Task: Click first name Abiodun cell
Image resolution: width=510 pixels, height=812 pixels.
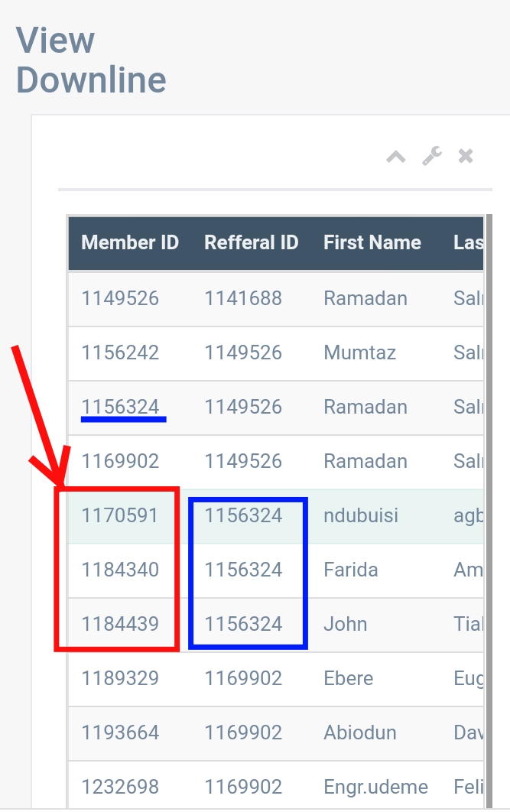Action: (360, 732)
